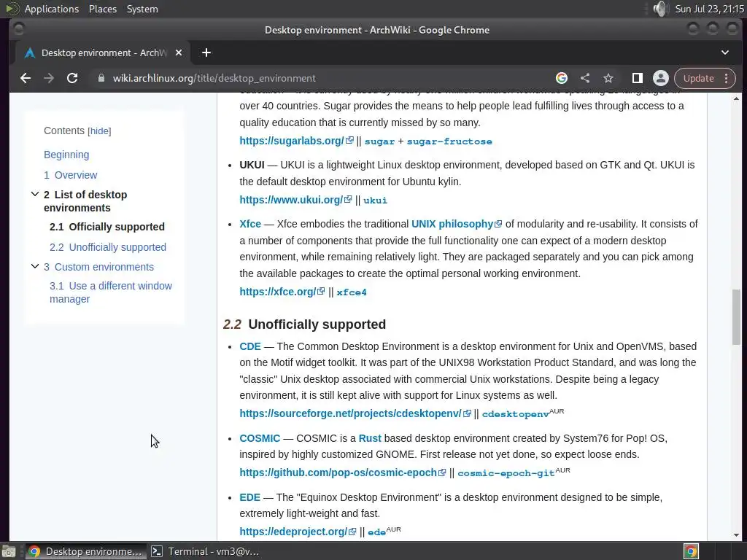
Task: Close the Desktop environment tab
Action: pyautogui.click(x=179, y=52)
